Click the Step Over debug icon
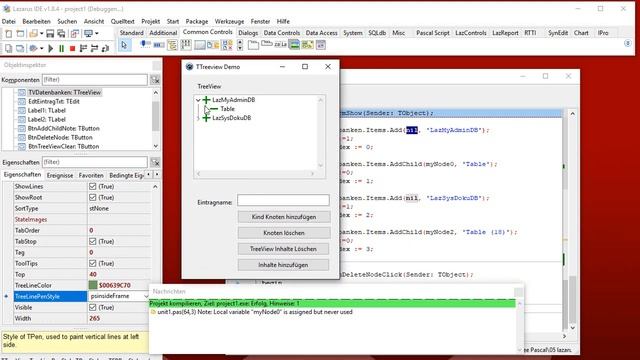Screen dimensions: 640x360 (83, 49)
